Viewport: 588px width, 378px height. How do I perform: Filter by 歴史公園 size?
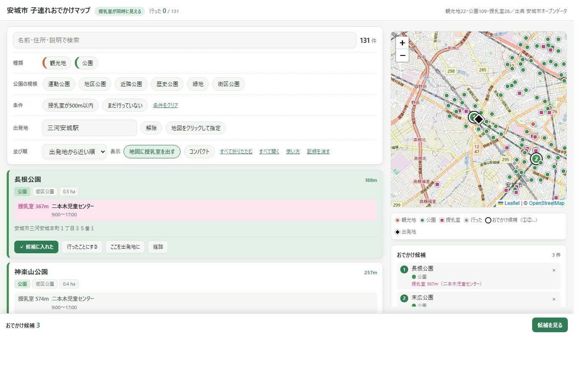click(x=167, y=84)
